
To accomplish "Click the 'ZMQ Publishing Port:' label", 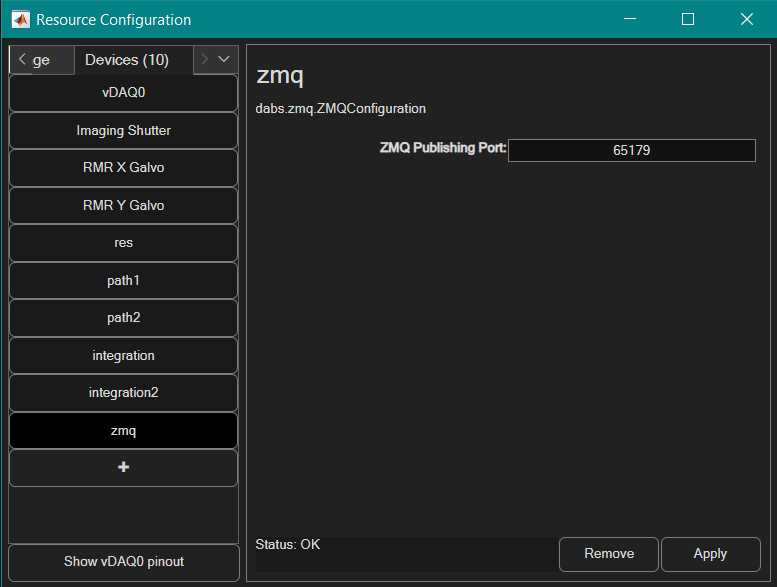I will [443, 148].
